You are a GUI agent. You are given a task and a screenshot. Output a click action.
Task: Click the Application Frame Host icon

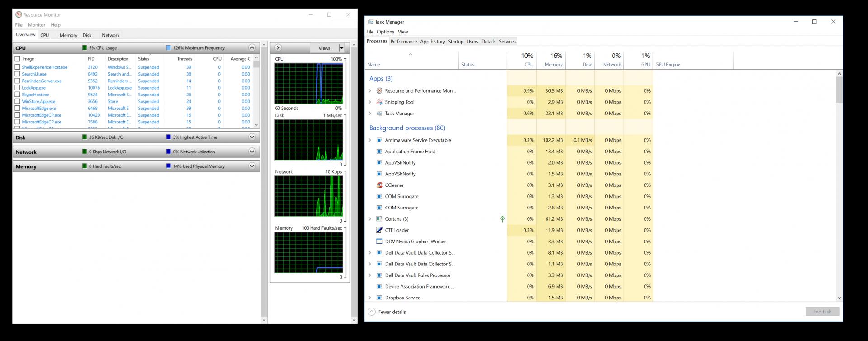(379, 152)
